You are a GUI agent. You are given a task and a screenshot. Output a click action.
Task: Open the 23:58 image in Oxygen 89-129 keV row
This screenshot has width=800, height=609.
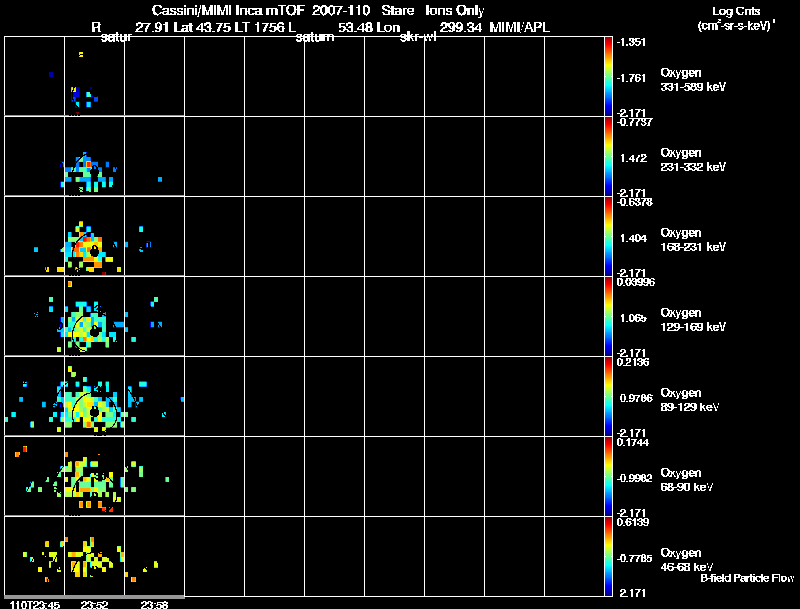pos(154,396)
